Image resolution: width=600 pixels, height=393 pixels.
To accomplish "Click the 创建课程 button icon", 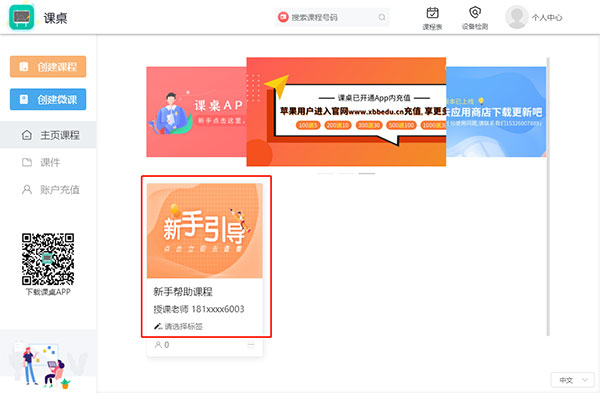I will pos(24,67).
